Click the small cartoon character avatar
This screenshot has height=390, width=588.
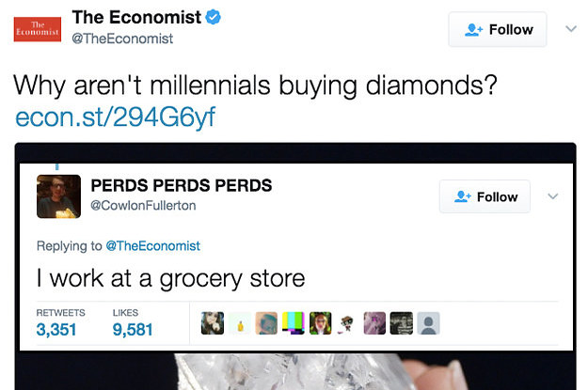(x=347, y=322)
